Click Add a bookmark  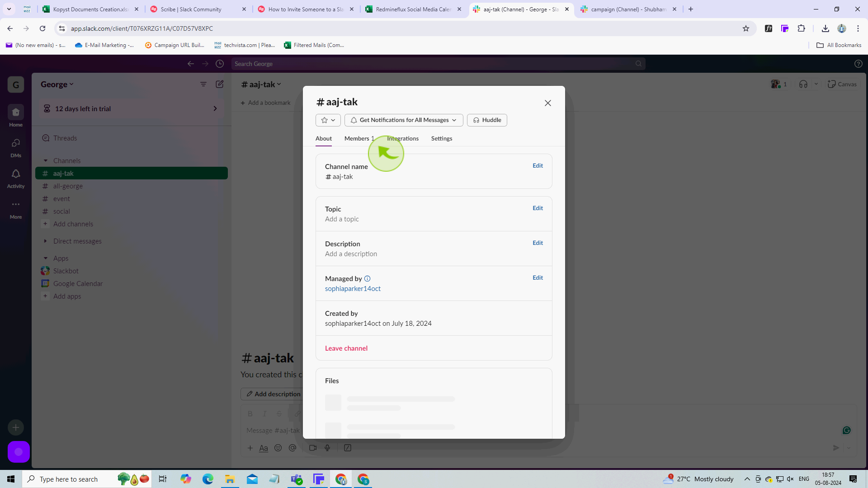click(266, 103)
